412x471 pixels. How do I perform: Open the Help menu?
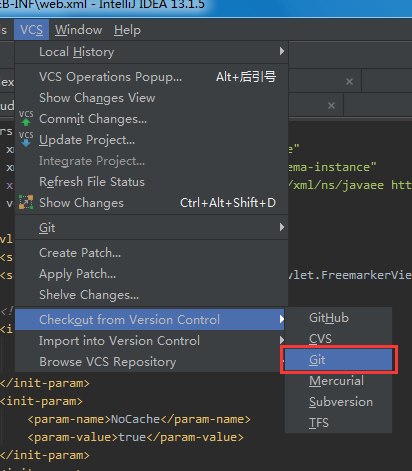[127, 30]
